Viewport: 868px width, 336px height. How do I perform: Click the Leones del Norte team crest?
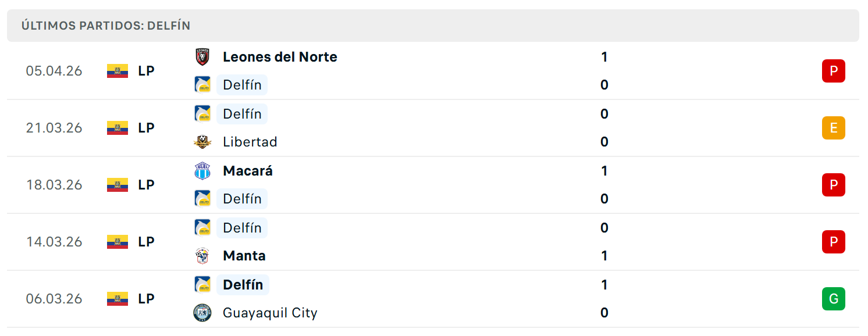click(x=202, y=57)
